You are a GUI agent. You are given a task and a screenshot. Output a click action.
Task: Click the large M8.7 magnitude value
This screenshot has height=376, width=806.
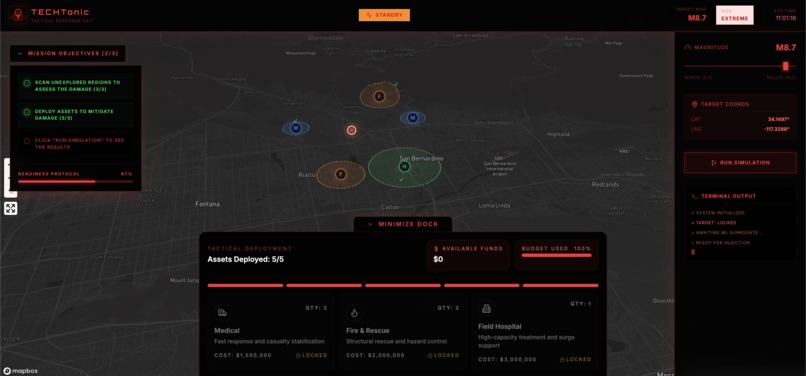coord(786,47)
